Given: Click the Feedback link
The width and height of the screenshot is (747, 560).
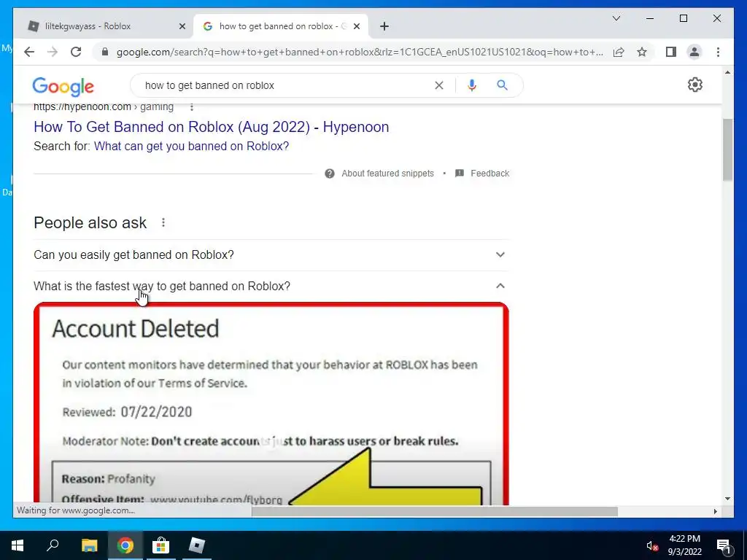Looking at the screenshot, I should coord(489,174).
